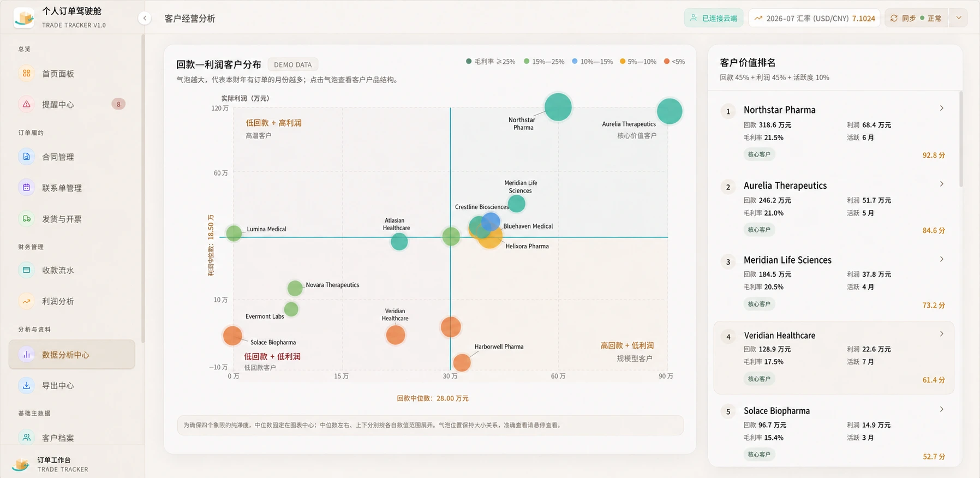The image size is (980, 478).
Task: Click the Trade Tracker app logo
Action: click(x=24, y=17)
